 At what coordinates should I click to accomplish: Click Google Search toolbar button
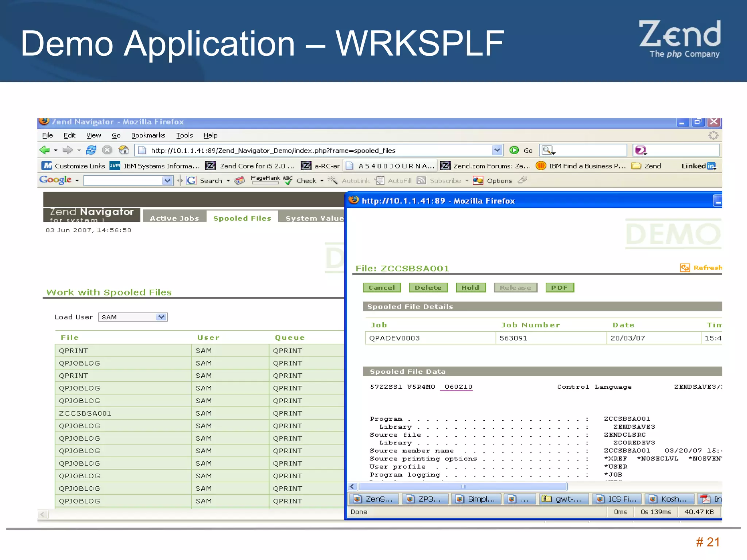tap(204, 180)
